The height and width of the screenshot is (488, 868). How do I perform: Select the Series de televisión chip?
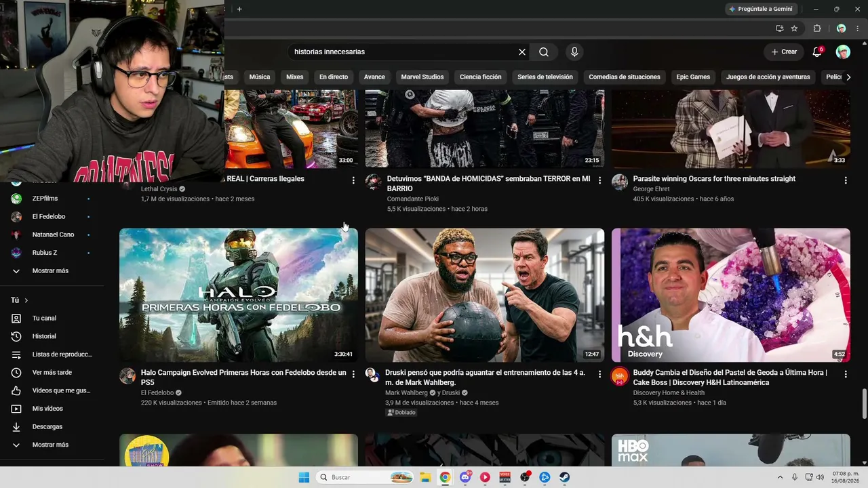[545, 77]
